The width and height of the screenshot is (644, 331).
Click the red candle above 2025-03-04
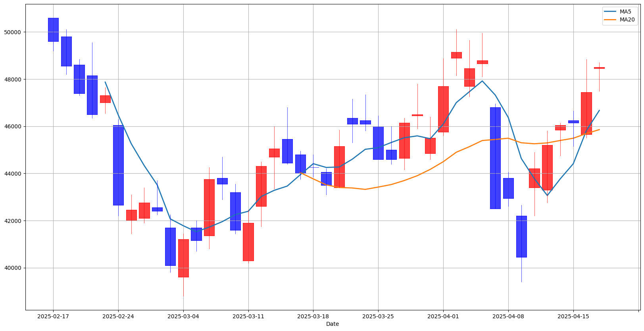click(x=183, y=258)
